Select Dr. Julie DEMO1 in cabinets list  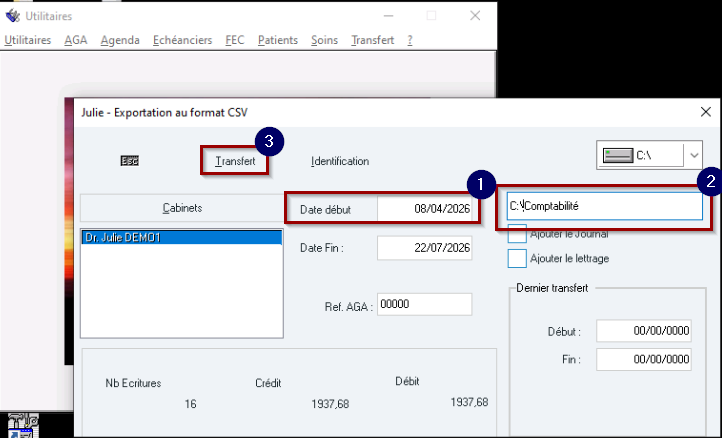pyautogui.click(x=181, y=237)
